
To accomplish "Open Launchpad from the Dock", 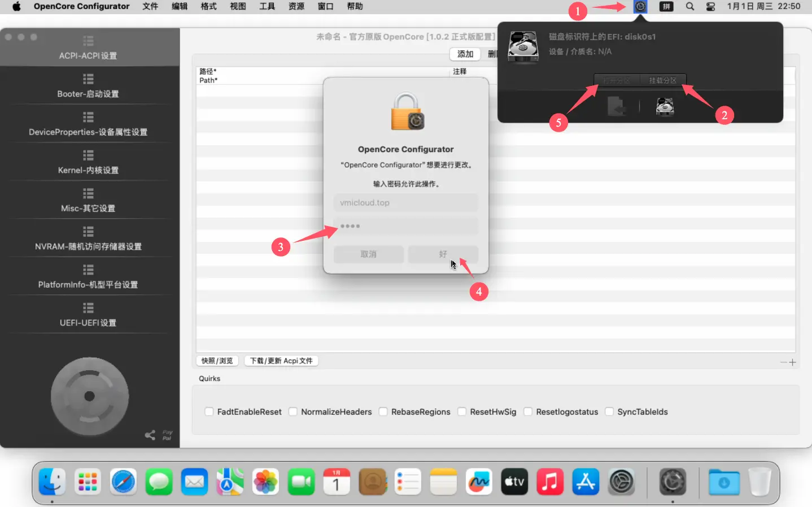I will click(x=88, y=482).
